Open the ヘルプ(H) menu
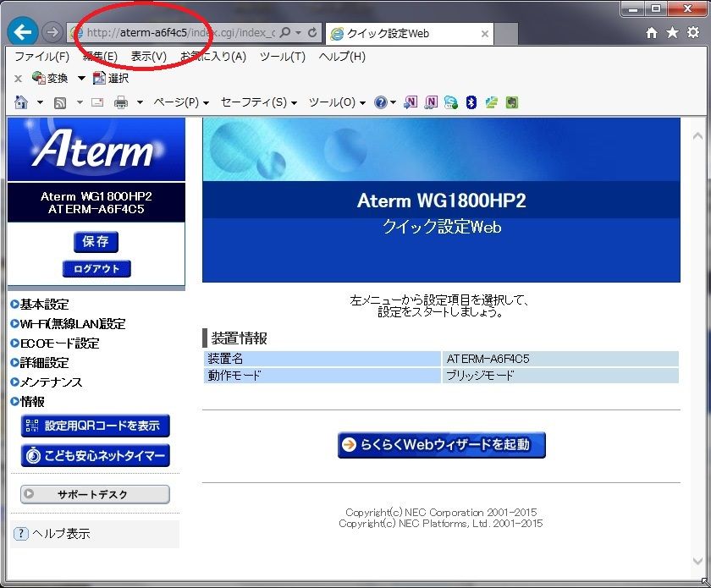 point(342,56)
